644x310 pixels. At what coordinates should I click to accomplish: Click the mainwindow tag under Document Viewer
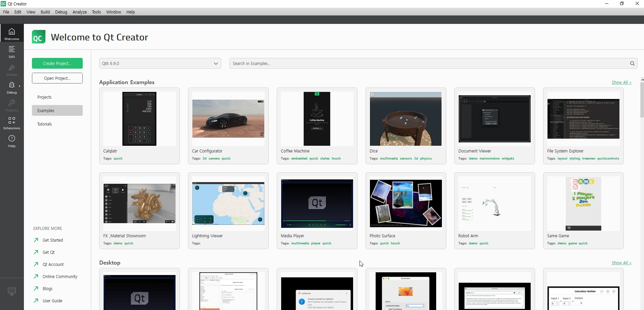(x=490, y=159)
